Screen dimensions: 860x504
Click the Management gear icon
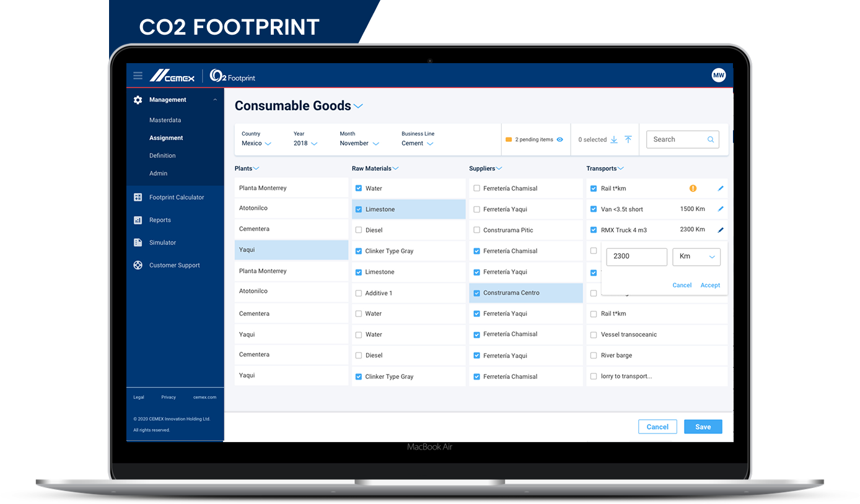pyautogui.click(x=137, y=99)
